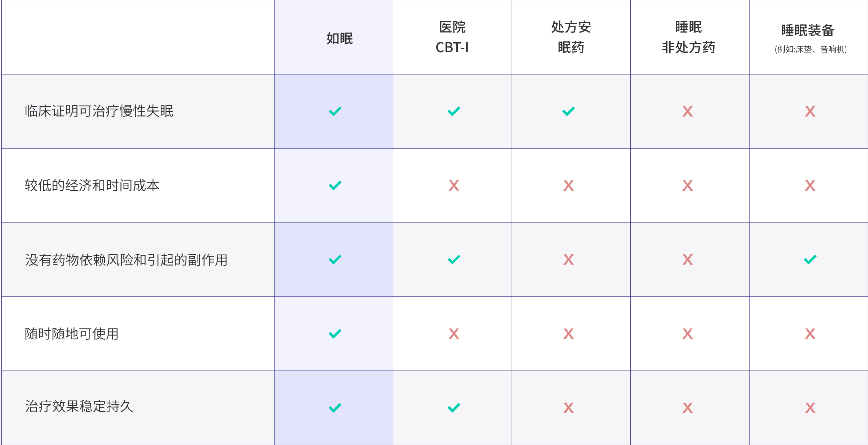Image resolution: width=868 pixels, height=445 pixels.
Task: Click 睡眠非处方药 X for 随时随地可使用
Action: click(x=687, y=334)
